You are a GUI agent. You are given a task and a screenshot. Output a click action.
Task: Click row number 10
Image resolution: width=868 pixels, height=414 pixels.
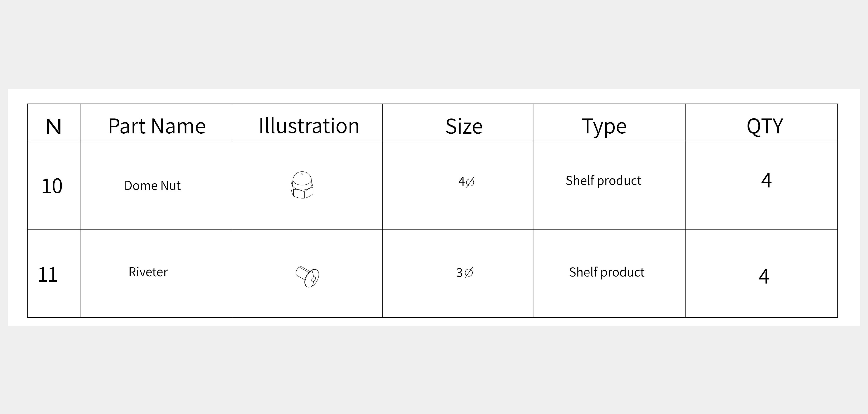click(52, 186)
